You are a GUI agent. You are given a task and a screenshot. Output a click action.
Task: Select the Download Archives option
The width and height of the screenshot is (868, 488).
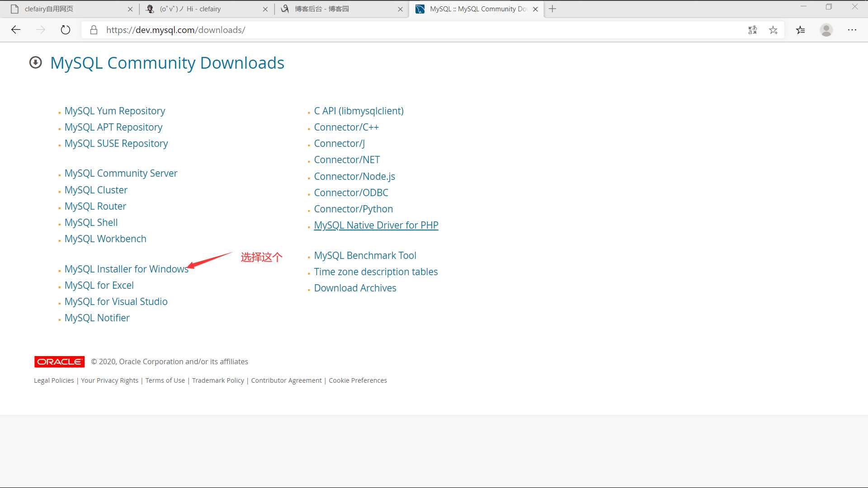(355, 288)
